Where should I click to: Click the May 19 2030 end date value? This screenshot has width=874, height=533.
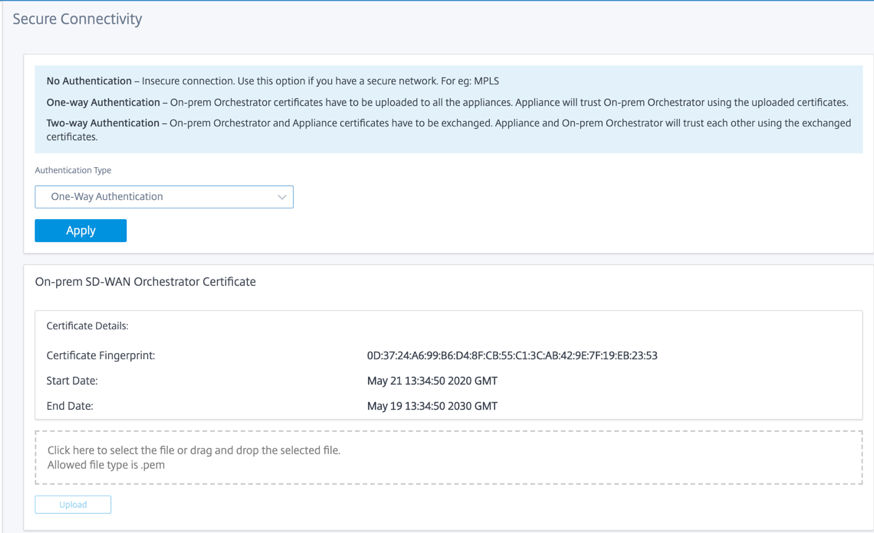(x=432, y=406)
